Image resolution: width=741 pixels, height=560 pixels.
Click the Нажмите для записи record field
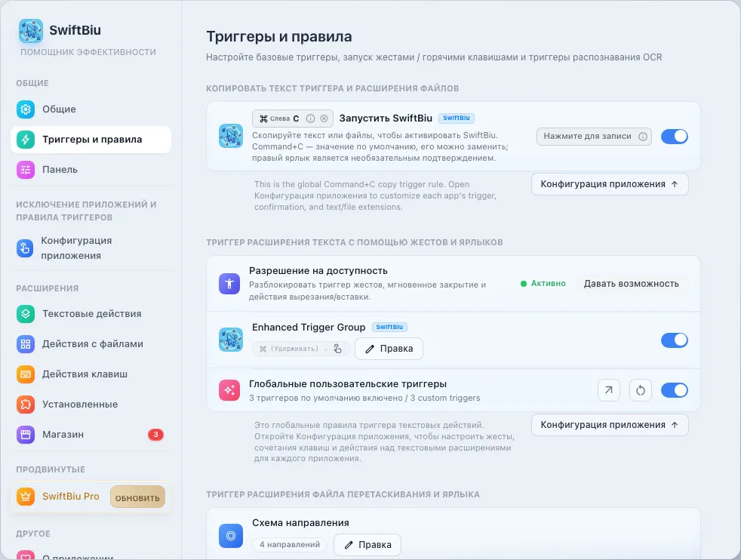pos(594,137)
